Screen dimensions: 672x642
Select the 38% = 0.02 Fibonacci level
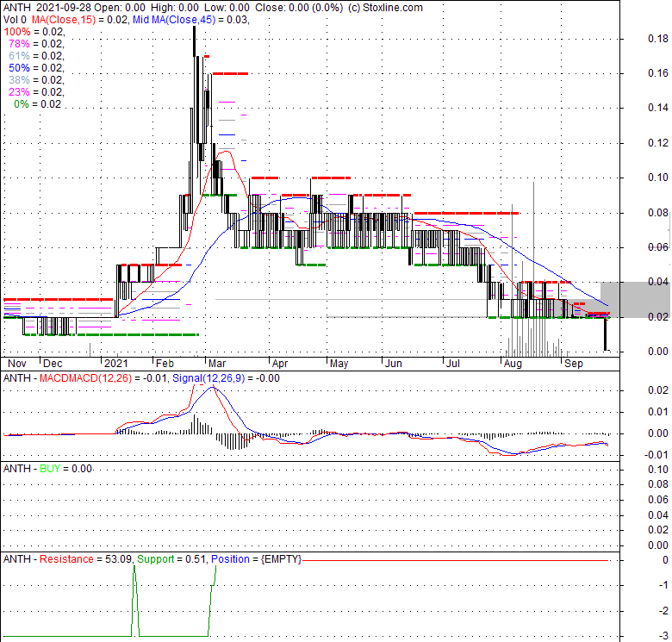[36, 80]
